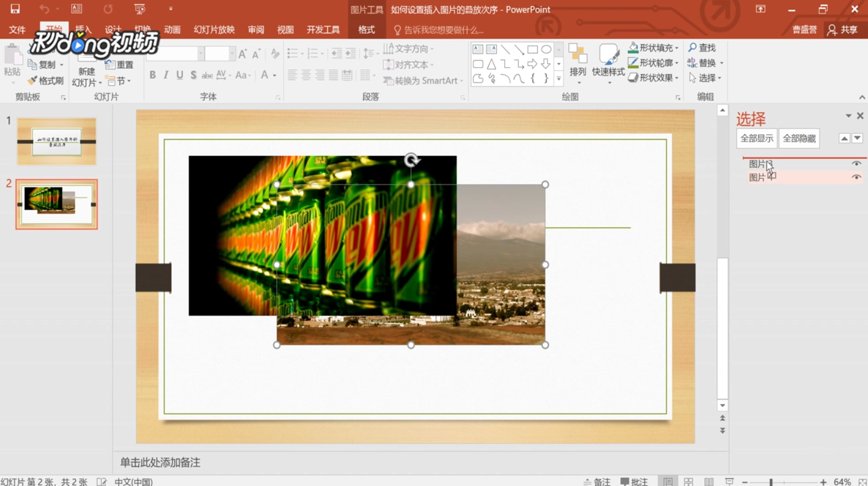
Task: Decrease list indent level
Action: 337,53
